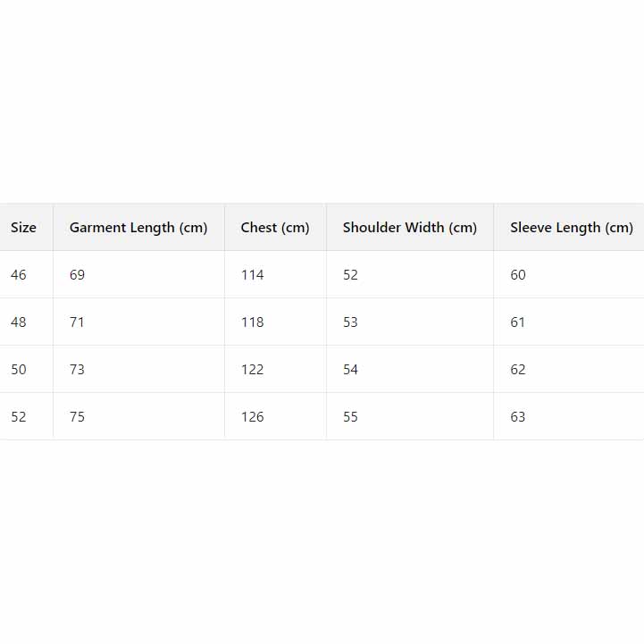Click sleeve length value 60
Image resolution: width=644 pixels, height=644 pixels.
pos(518,275)
